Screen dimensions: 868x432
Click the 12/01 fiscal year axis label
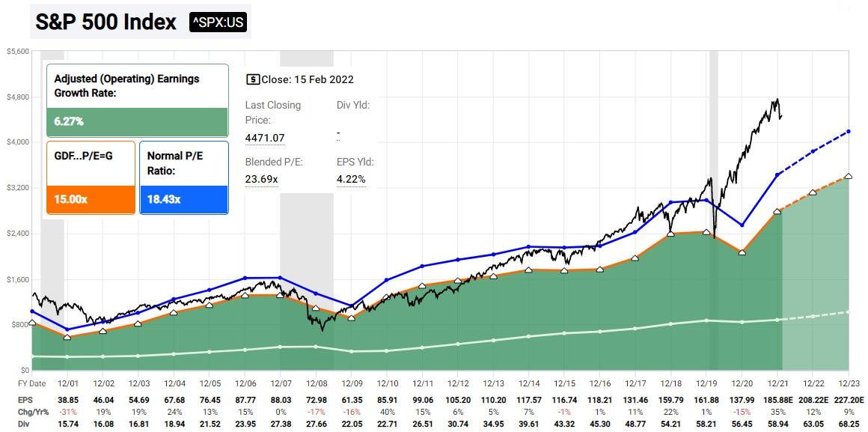tap(67, 383)
